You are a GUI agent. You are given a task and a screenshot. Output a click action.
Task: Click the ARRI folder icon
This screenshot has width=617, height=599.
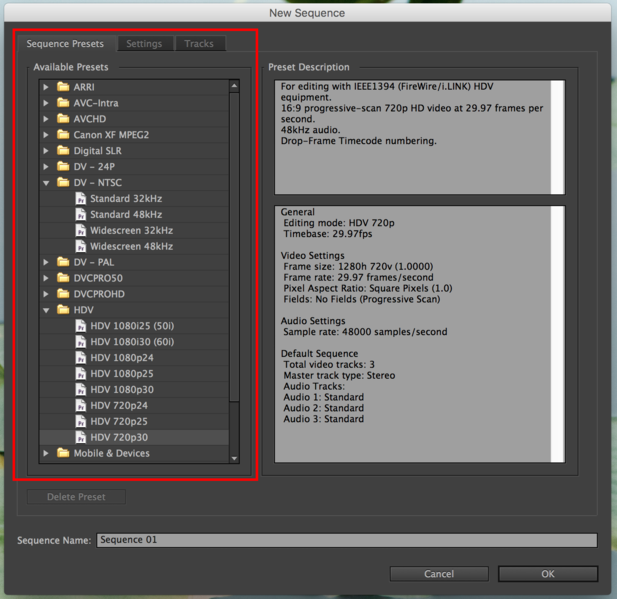[63, 87]
